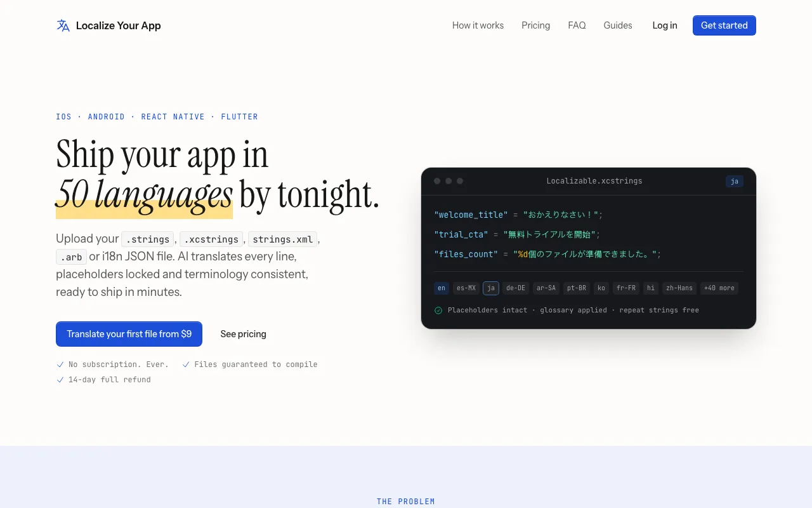Select the zh-Hans language chip
This screenshot has width=812, height=508.
tap(679, 288)
